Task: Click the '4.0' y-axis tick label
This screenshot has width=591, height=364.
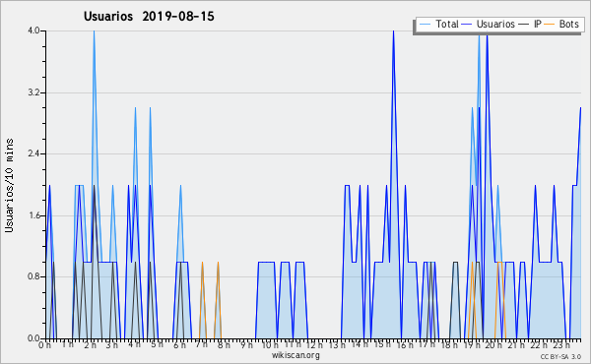Action: (x=33, y=30)
